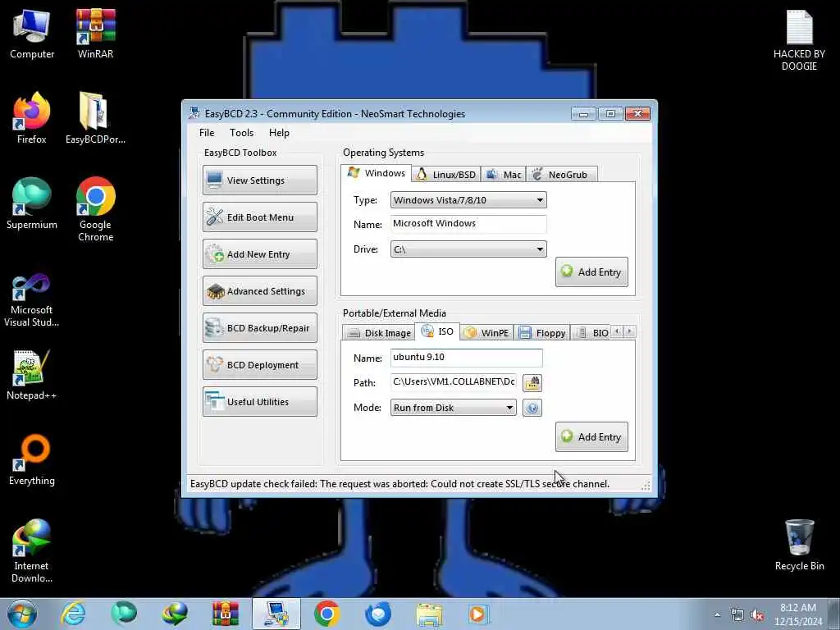The height and width of the screenshot is (630, 840).
Task: Open Internet Download Manager taskbar icon
Action: [x=175, y=614]
